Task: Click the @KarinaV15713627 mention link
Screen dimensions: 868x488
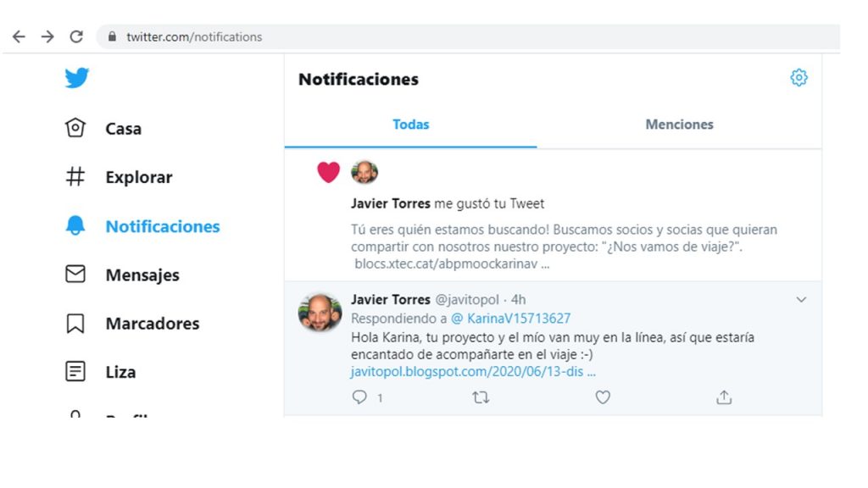Action: click(x=510, y=319)
